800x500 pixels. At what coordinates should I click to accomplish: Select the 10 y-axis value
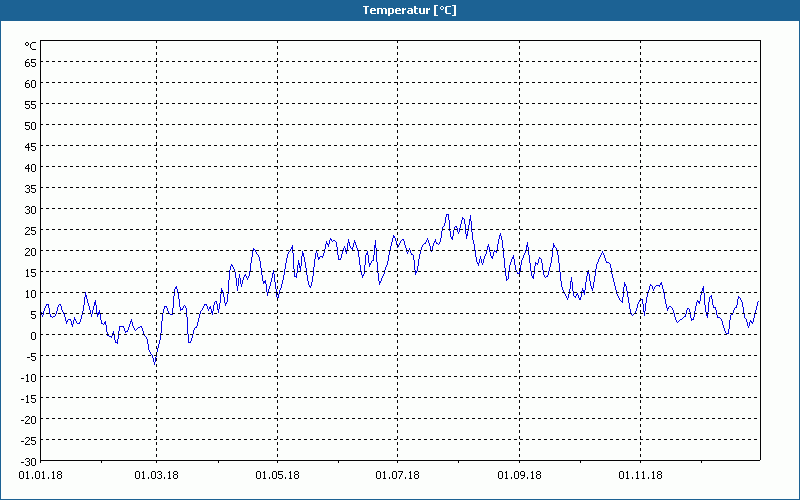31,293
